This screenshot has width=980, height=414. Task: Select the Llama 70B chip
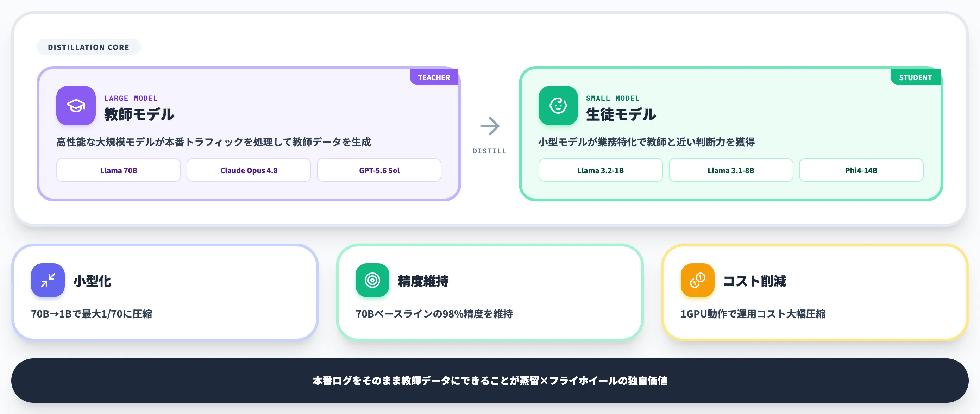(x=119, y=170)
